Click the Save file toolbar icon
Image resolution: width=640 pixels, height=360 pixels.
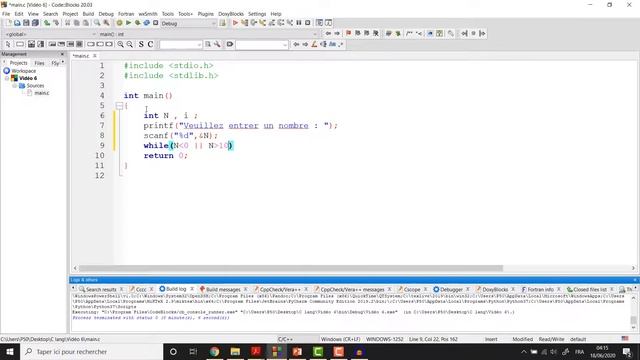26,23
